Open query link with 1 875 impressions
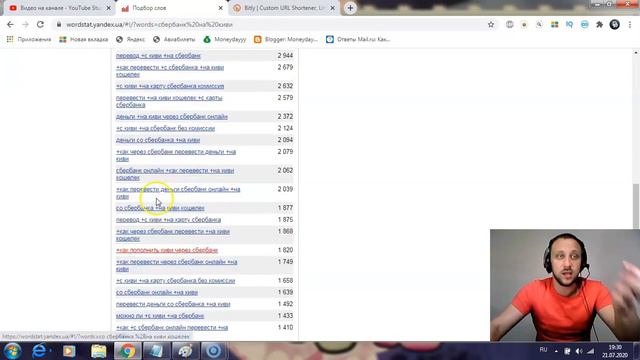Viewport: 640px width, 360px height. [168, 220]
